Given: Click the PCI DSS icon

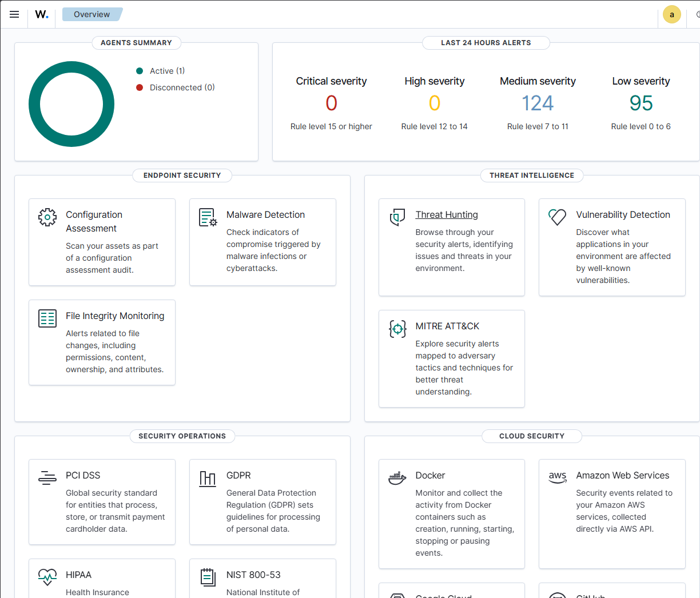Looking at the screenshot, I should [x=47, y=478].
